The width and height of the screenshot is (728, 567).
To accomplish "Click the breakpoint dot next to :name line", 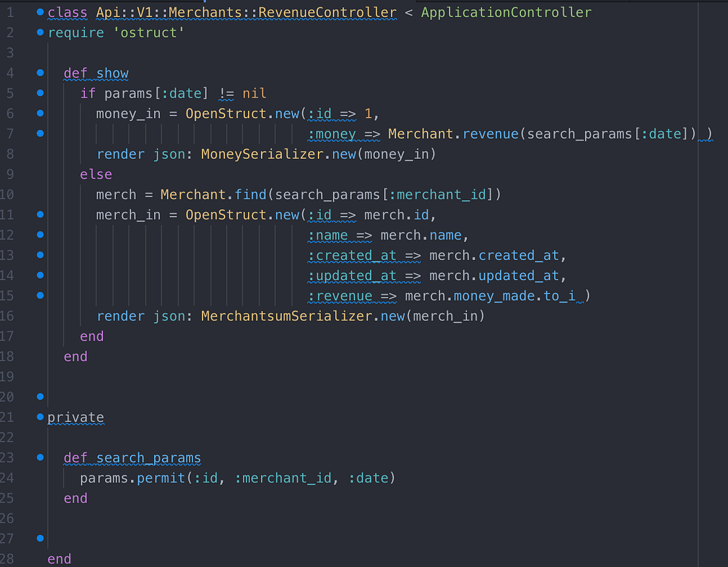I will [x=40, y=234].
